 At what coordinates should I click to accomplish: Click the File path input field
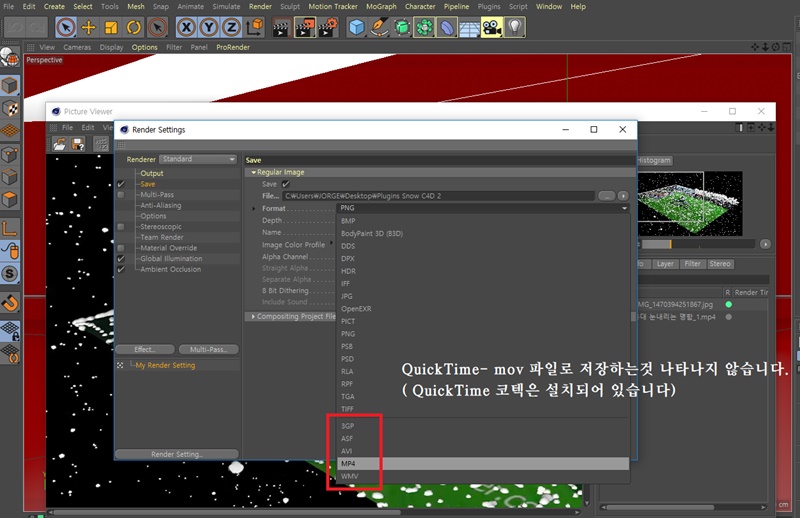tap(438, 196)
